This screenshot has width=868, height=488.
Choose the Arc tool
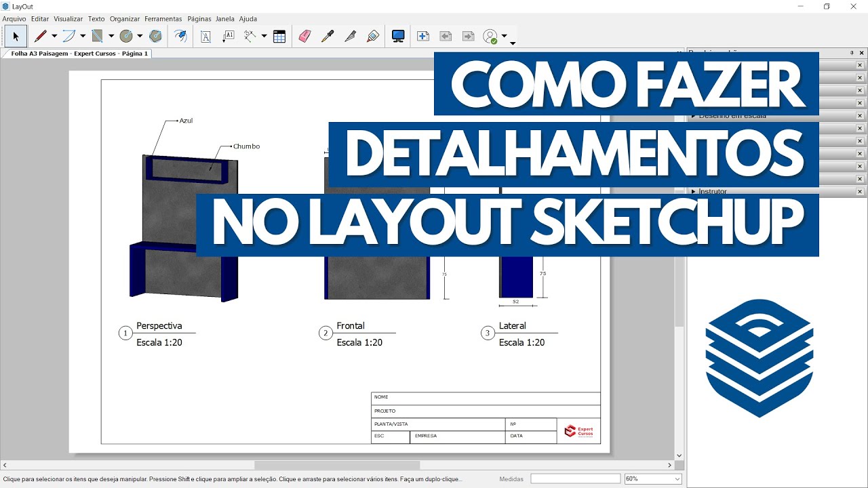pos(68,37)
